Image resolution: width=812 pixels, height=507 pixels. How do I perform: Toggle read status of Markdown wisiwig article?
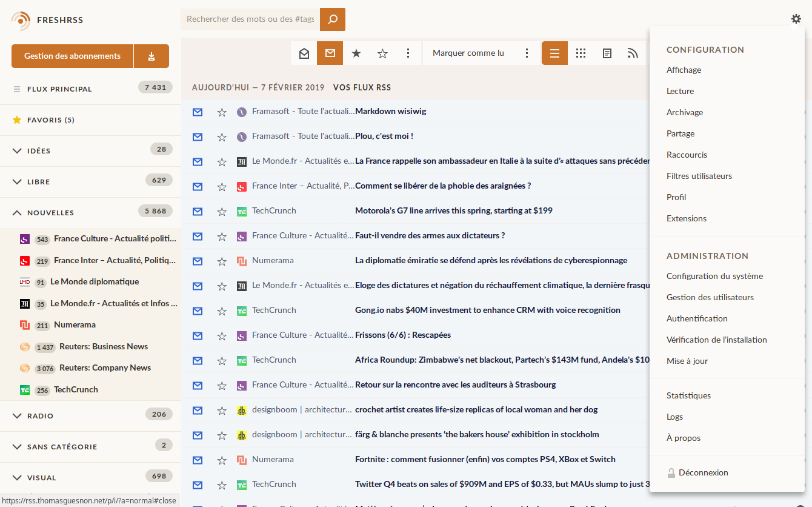pos(198,112)
